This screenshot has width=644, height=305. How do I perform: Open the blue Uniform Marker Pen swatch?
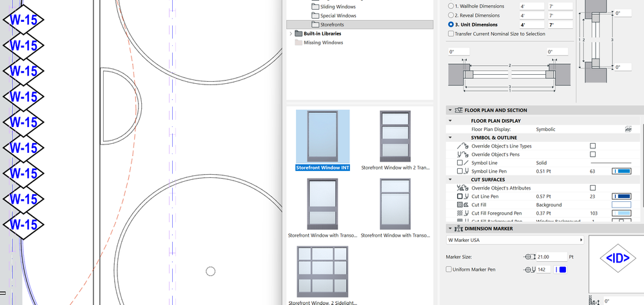point(561,270)
